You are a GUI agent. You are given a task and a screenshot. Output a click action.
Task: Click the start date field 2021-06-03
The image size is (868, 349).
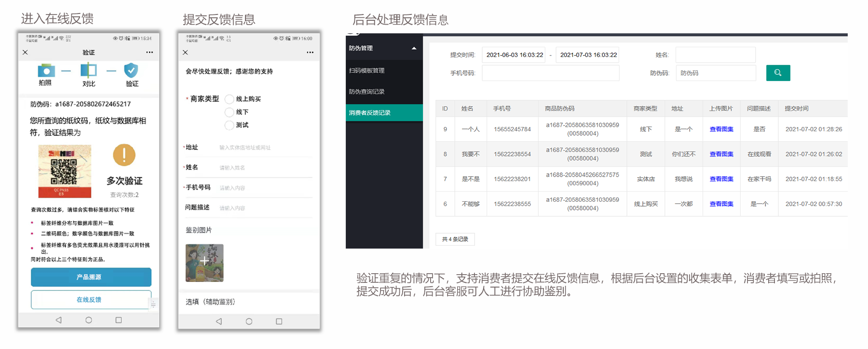tap(515, 55)
